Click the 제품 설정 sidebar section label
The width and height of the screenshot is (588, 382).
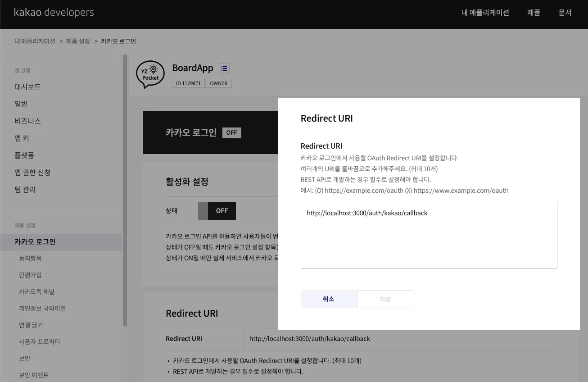click(x=25, y=226)
